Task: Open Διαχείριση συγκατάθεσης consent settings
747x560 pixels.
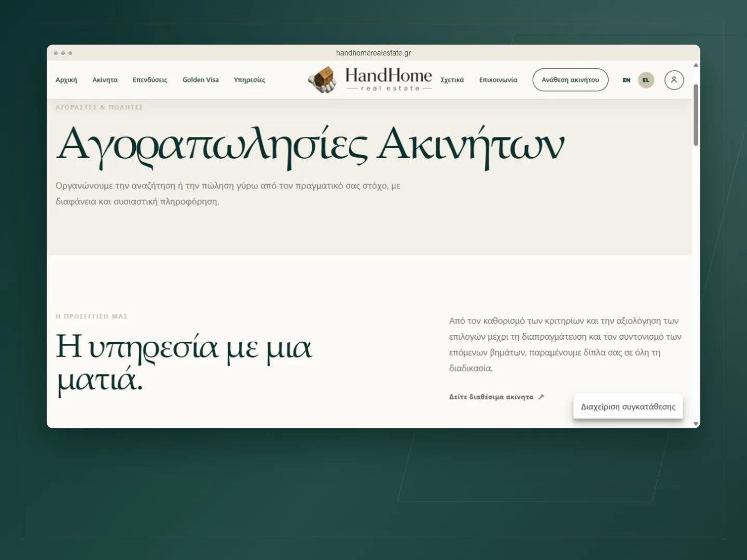Action: point(628,407)
